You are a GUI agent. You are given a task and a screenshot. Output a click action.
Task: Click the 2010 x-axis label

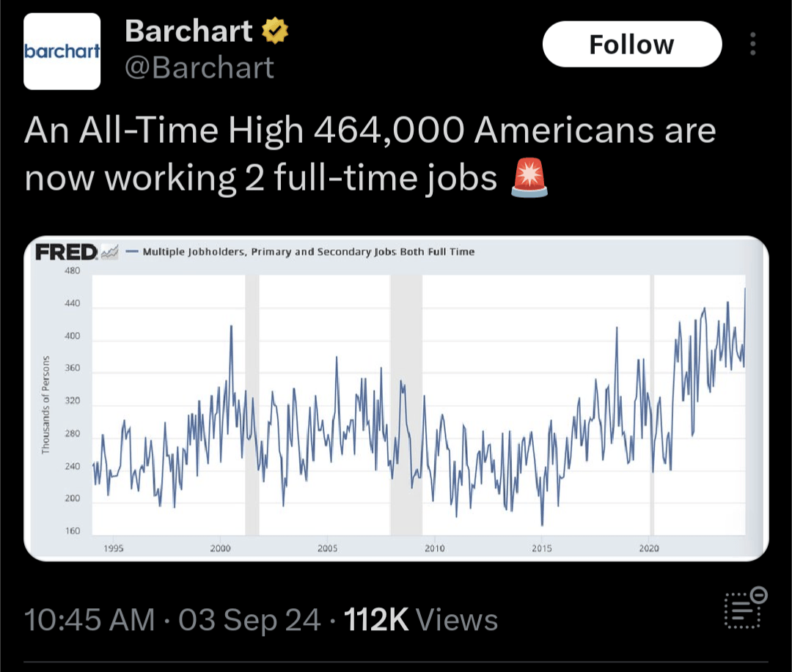[434, 548]
